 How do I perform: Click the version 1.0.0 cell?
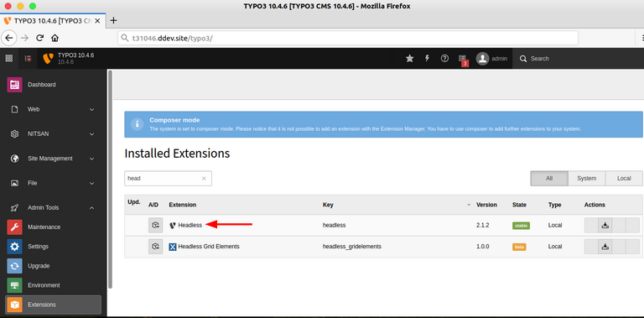coord(483,247)
